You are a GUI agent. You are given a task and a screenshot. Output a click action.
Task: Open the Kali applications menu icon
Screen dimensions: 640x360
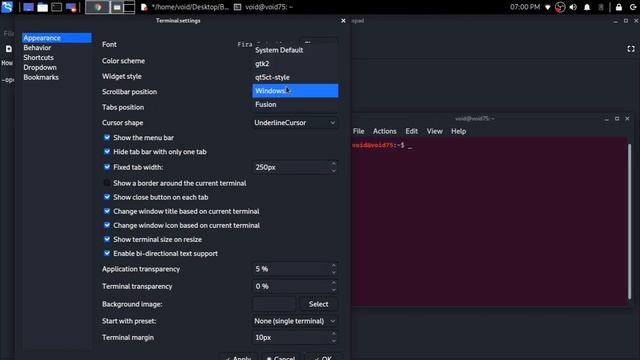[7, 7]
